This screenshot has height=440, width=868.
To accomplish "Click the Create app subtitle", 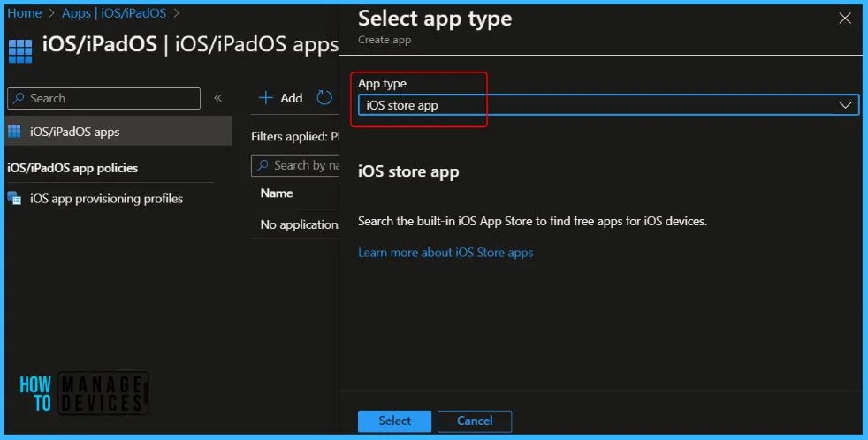I will pyautogui.click(x=385, y=40).
